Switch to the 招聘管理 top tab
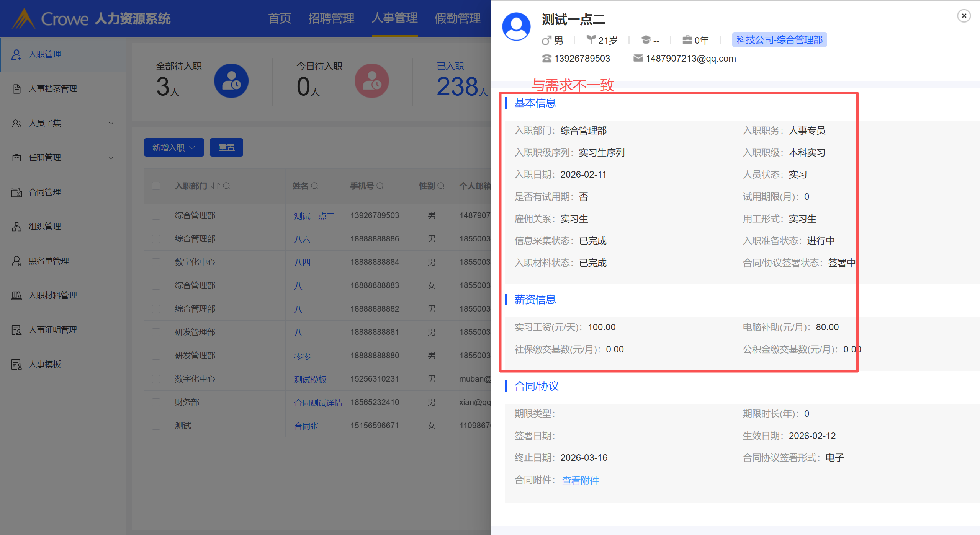 pyautogui.click(x=331, y=18)
